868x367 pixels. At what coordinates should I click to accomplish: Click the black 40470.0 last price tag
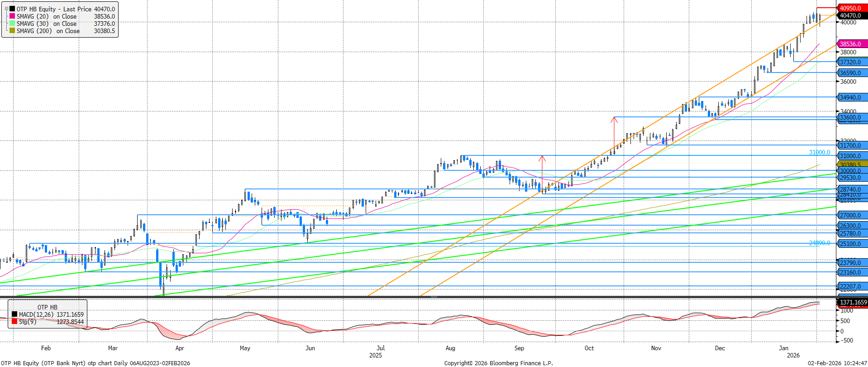click(852, 15)
